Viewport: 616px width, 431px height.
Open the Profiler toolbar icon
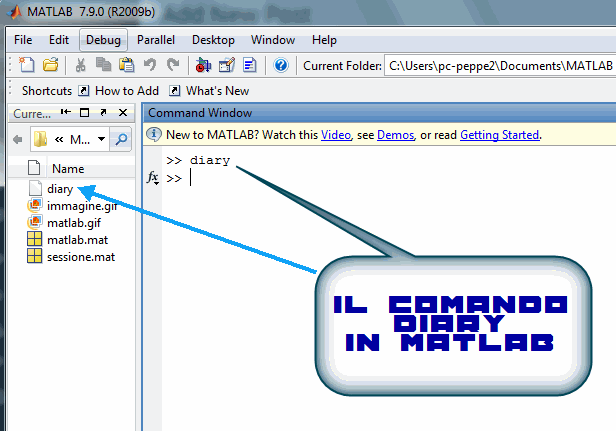250,65
